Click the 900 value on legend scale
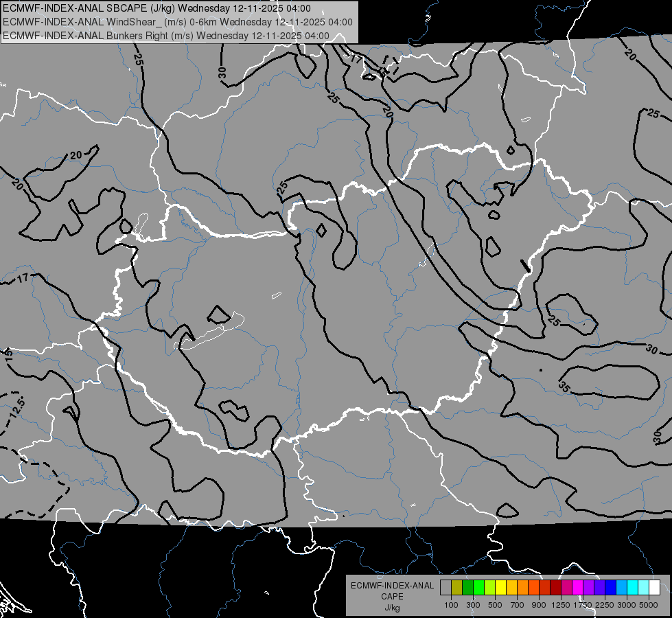Screen dimensions: 672x618 [539, 605]
